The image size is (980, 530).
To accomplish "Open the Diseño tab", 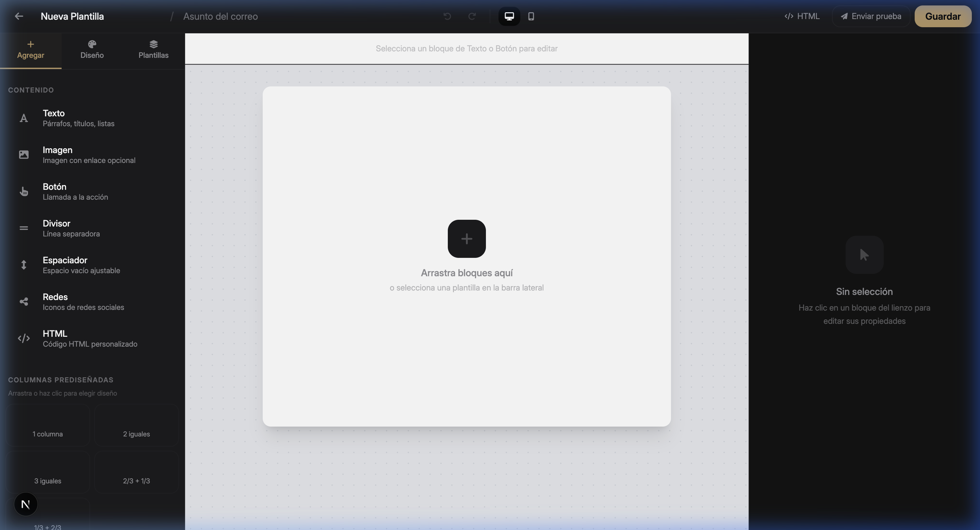I will pos(92,50).
